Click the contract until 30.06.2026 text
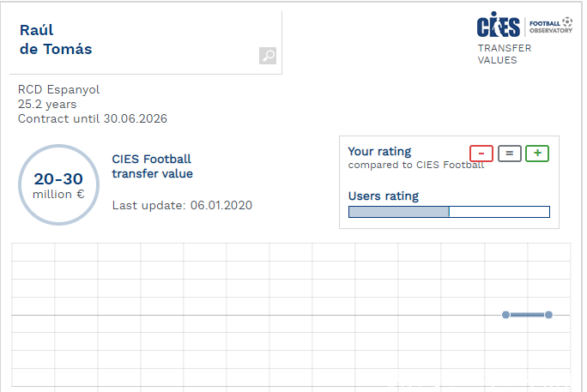This screenshot has width=587, height=392. pyautogui.click(x=93, y=118)
